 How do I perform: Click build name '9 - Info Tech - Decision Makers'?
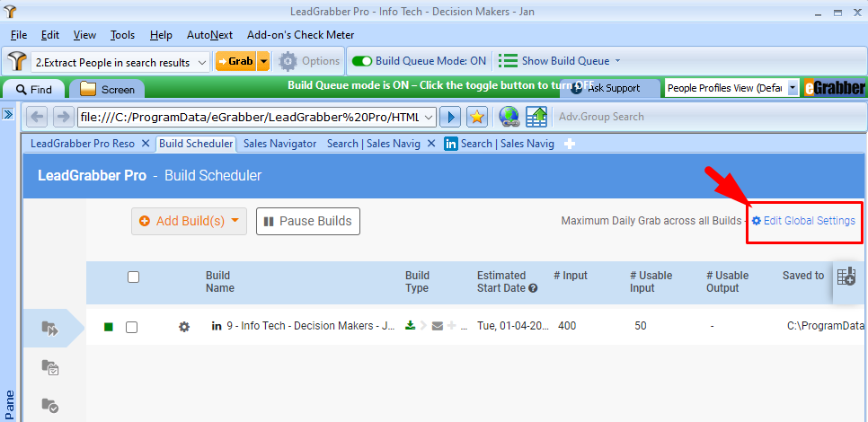[311, 326]
